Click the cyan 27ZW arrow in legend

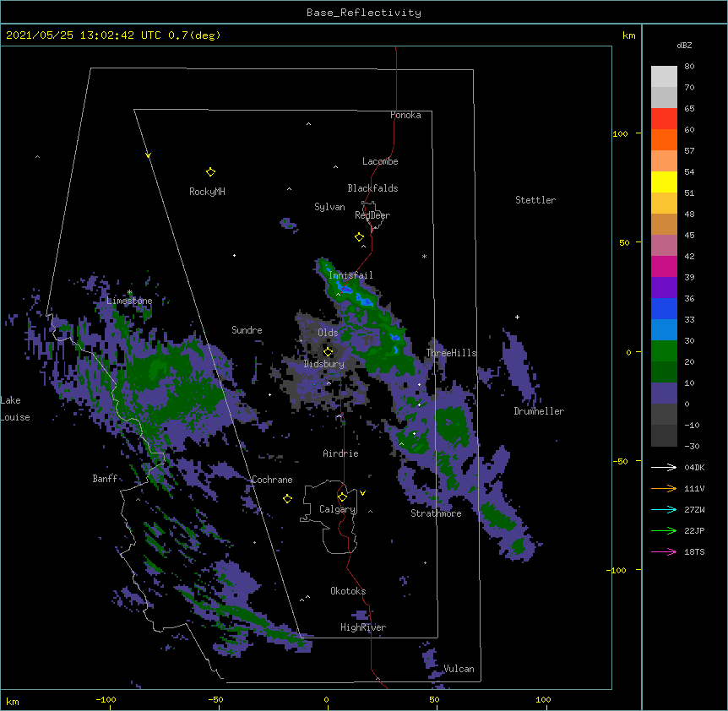tap(664, 509)
